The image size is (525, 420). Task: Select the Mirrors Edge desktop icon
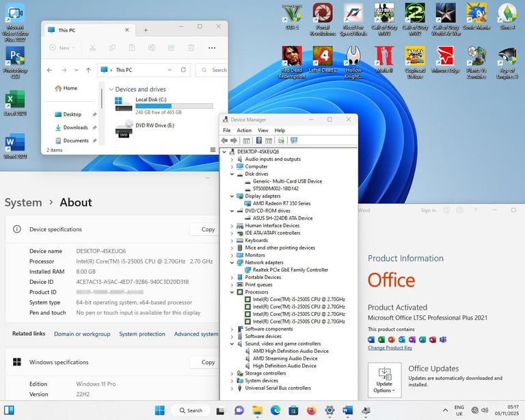[x=446, y=60]
